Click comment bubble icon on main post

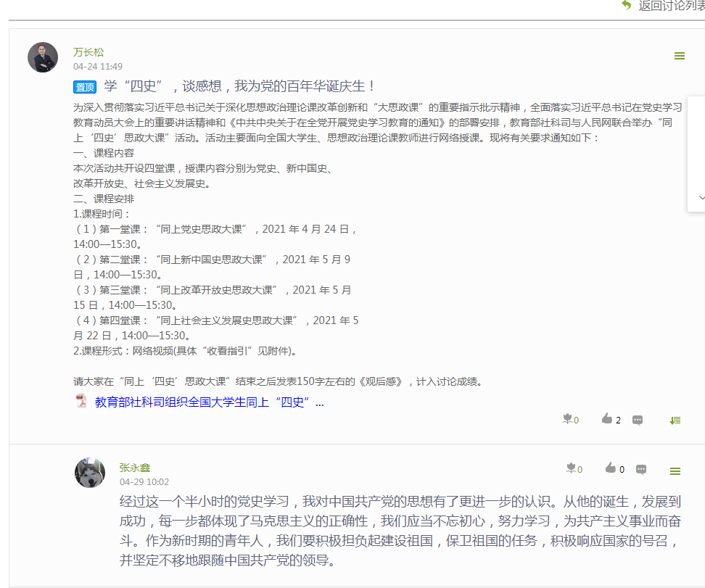(638, 420)
